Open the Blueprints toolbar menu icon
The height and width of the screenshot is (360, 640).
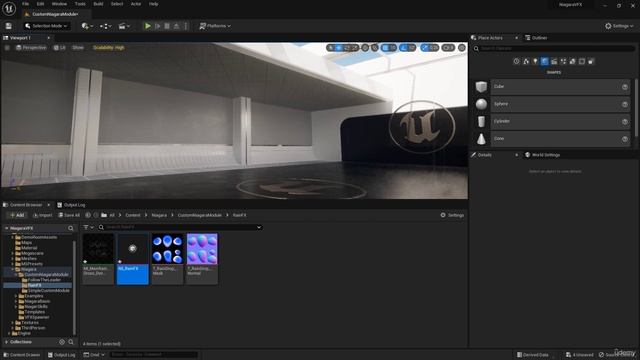[105, 26]
